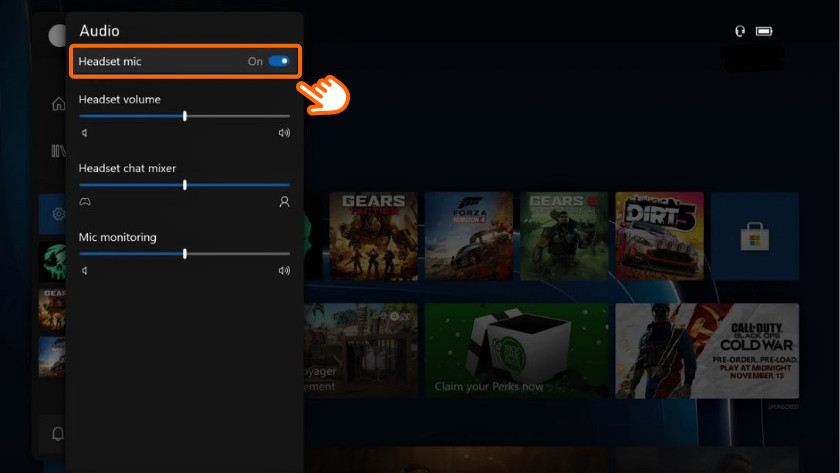Click the controller icon under Headset chat mixer
Viewport: 840px width, 473px height.
coord(85,201)
